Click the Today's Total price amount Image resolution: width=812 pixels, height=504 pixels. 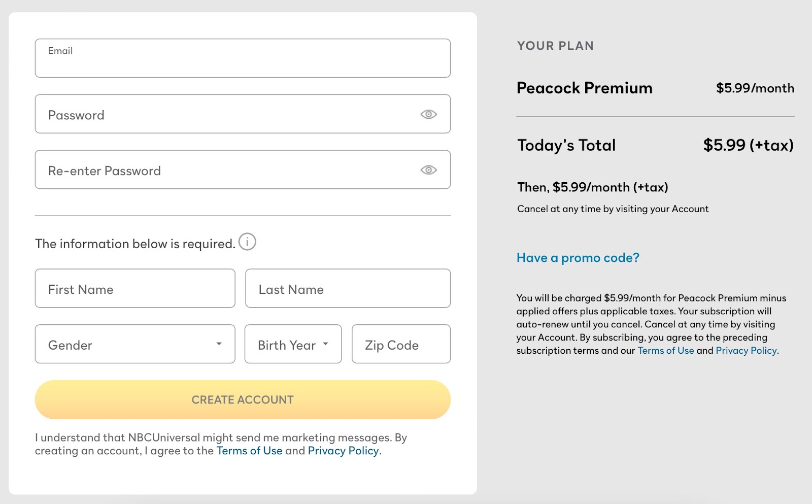tap(748, 146)
